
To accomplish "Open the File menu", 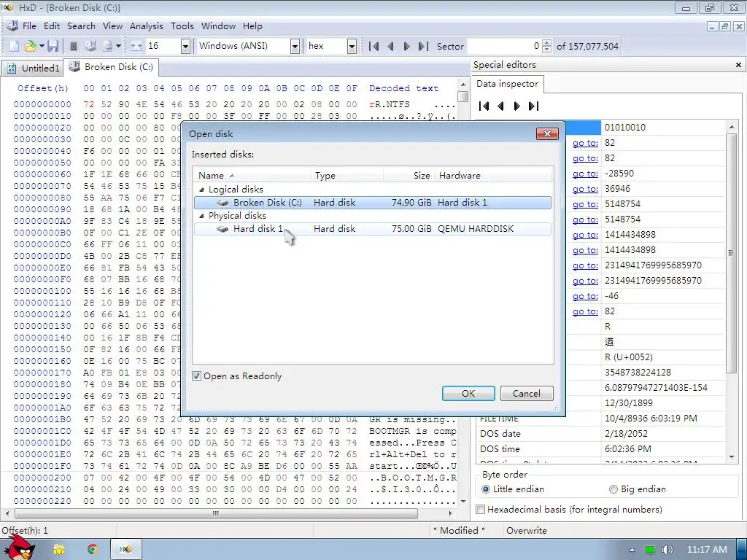I will pos(29,26).
